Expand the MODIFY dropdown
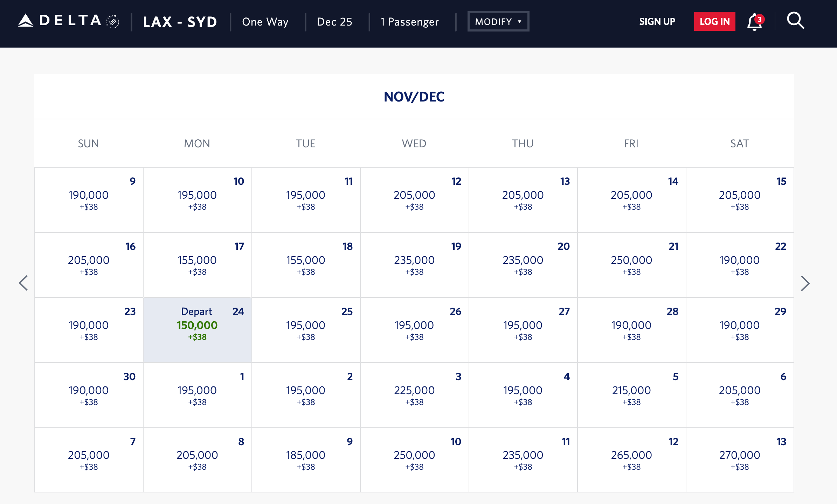This screenshot has width=837, height=504. pyautogui.click(x=498, y=22)
